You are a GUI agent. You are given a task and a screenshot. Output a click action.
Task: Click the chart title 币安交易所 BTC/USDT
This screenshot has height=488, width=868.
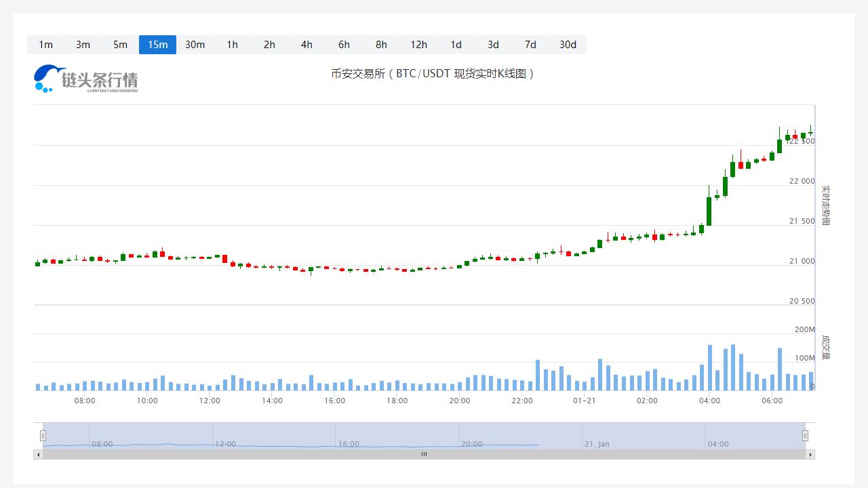[433, 73]
